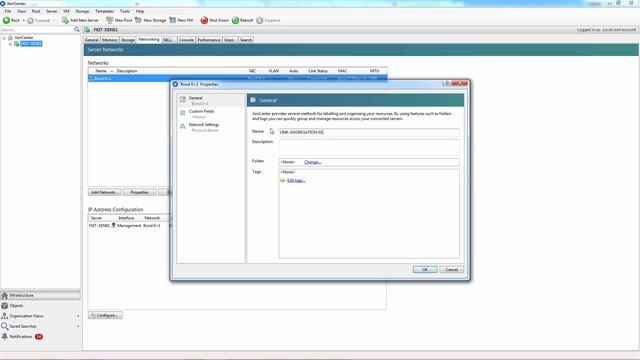Click Cancel in the Properties dialog
This screenshot has width=640, height=360.
(451, 269)
